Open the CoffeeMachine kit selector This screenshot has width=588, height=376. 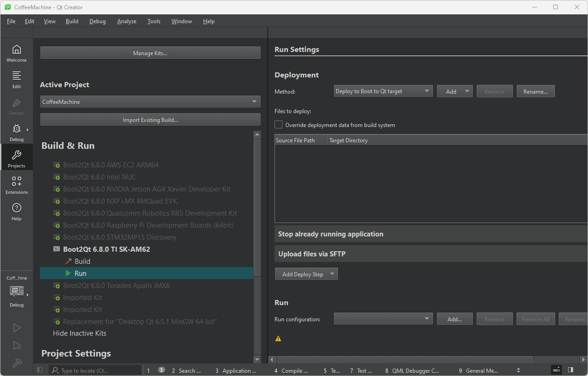[x=17, y=291]
